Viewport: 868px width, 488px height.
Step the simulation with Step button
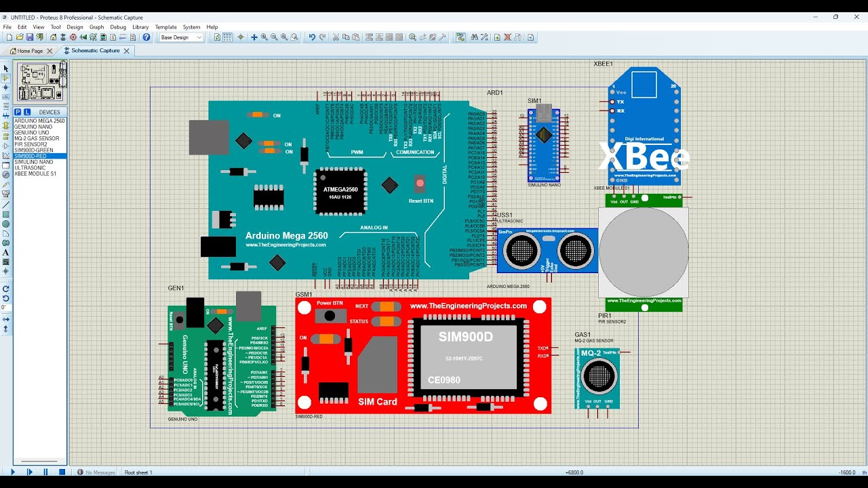[29, 472]
